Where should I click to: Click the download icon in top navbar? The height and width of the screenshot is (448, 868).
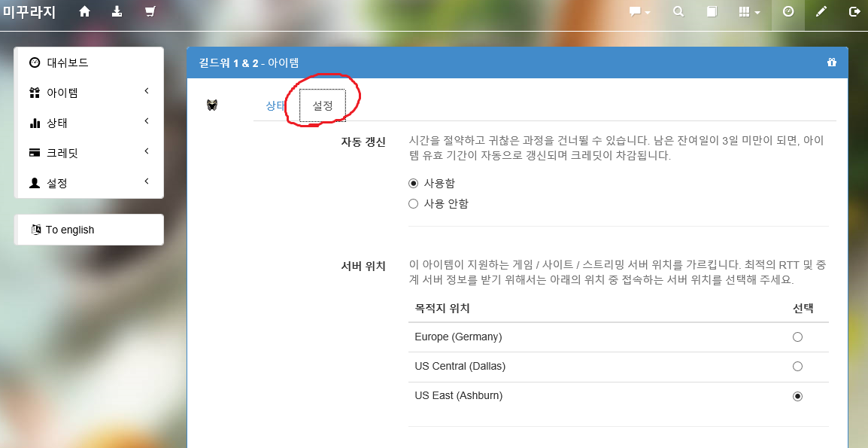click(117, 11)
